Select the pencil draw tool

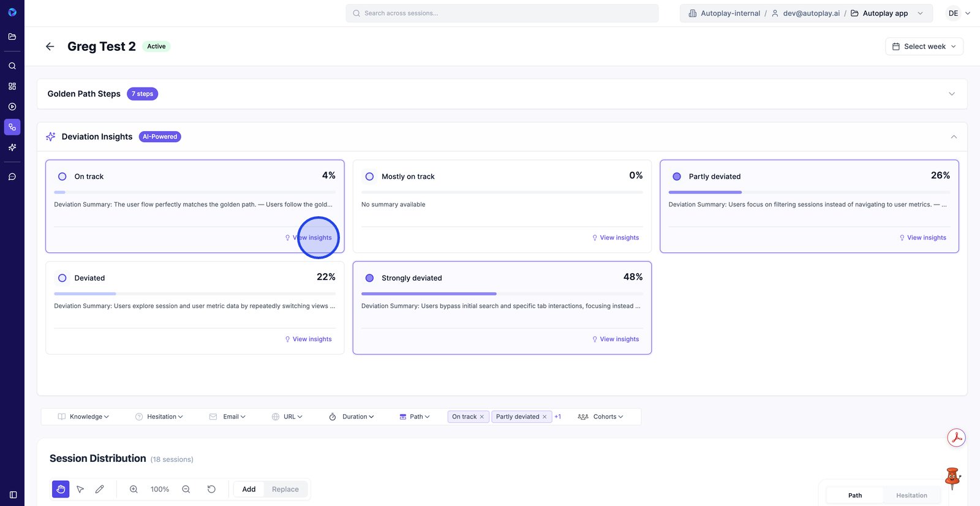click(100, 489)
